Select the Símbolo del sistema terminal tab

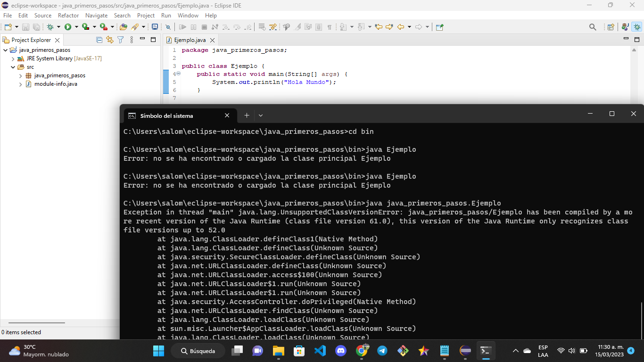click(x=179, y=115)
